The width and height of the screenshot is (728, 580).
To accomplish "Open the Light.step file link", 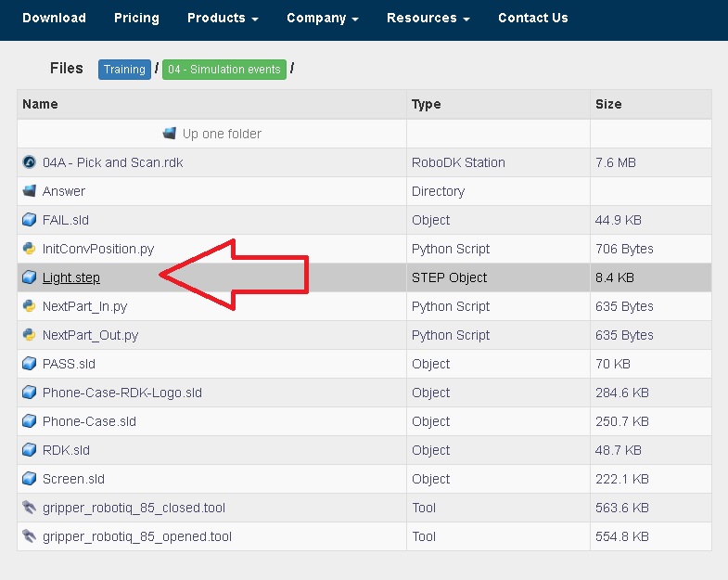I will 71,277.
